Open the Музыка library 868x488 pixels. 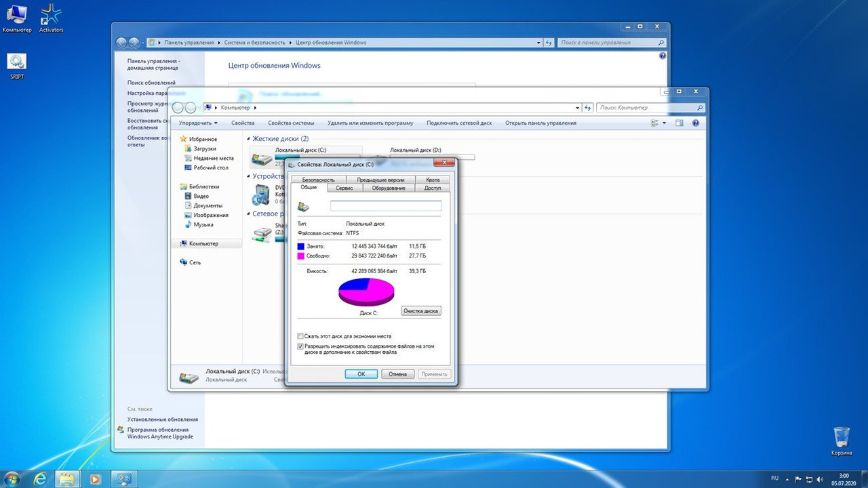199,224
